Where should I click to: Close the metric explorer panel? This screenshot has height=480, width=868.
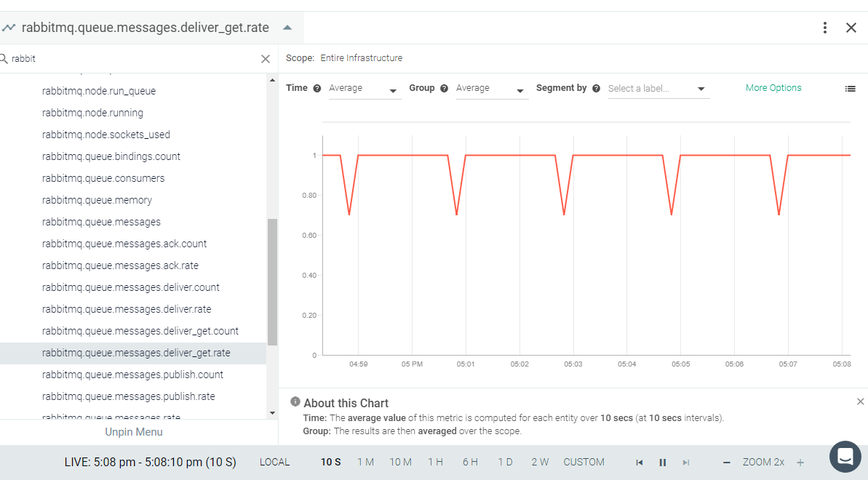click(851, 28)
